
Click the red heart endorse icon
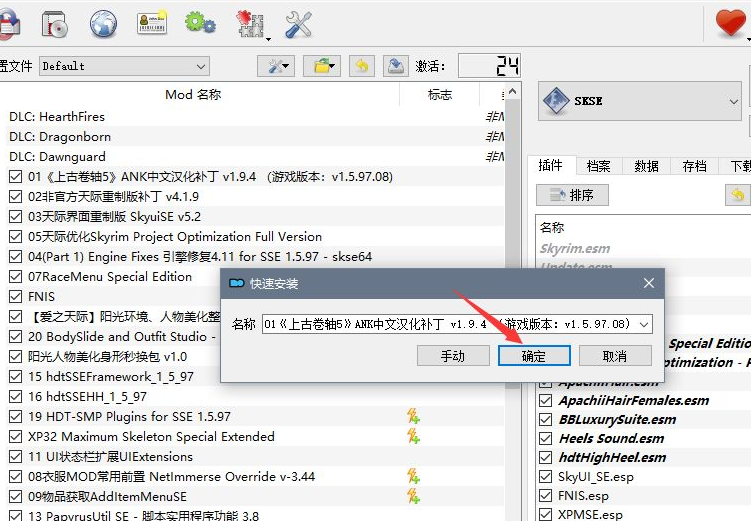730,23
